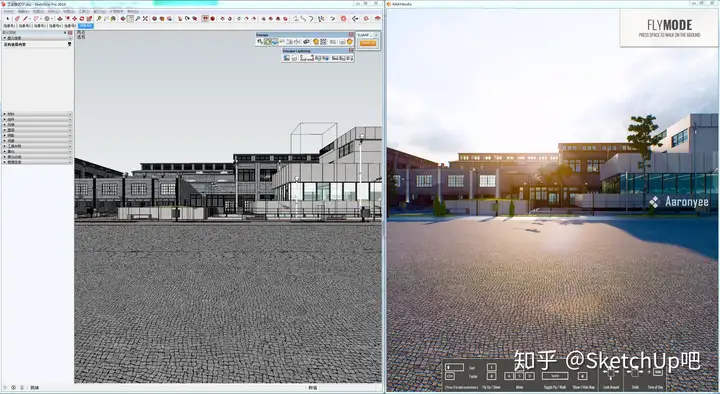Viewport: 720px width, 394px height.
Task: Select the Paint Bucket tool
Action: 113,18
